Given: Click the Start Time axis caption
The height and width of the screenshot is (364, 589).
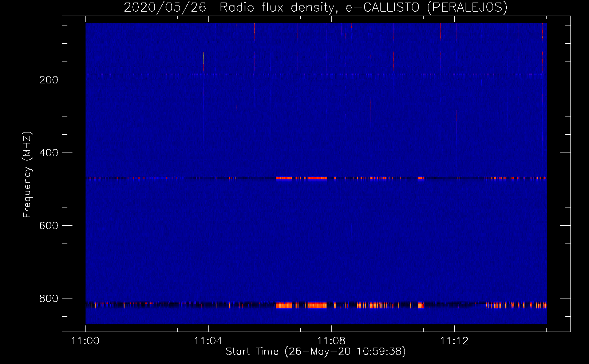Looking at the screenshot, I should tap(316, 352).
